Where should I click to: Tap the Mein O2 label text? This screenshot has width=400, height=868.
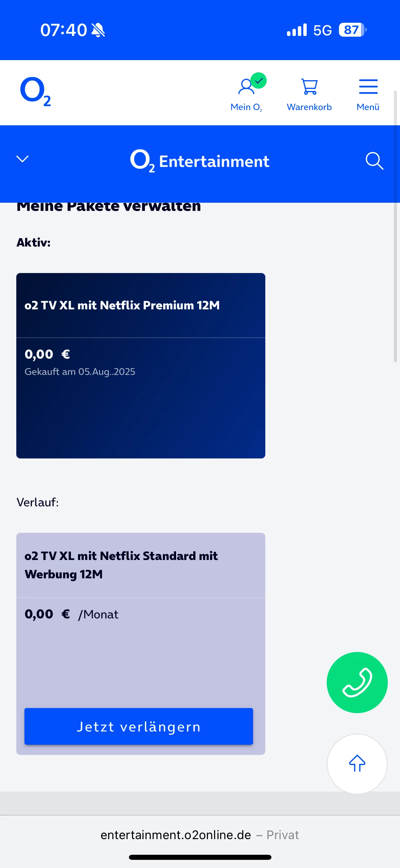[246, 107]
